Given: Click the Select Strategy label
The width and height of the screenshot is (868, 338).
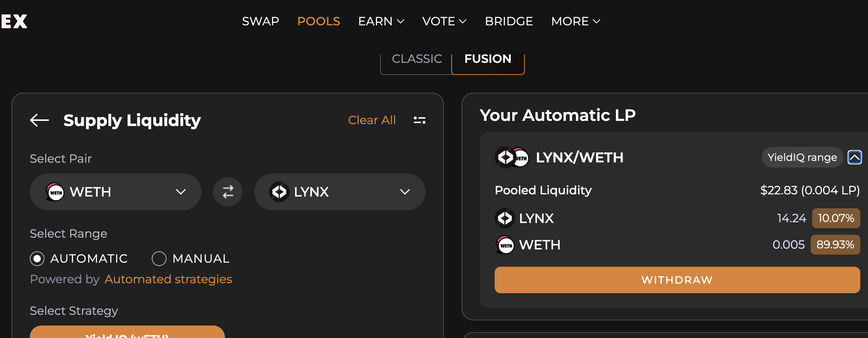Looking at the screenshot, I should pos(74,311).
